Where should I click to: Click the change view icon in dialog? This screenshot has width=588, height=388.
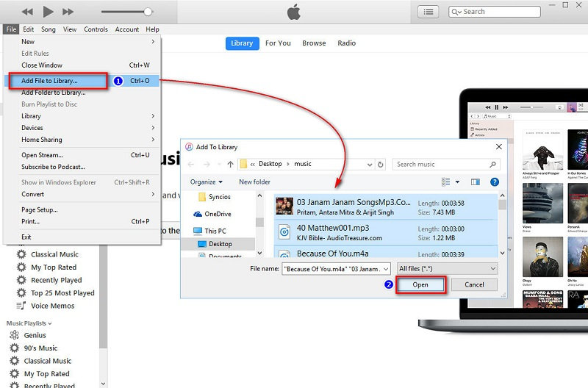tap(445, 182)
